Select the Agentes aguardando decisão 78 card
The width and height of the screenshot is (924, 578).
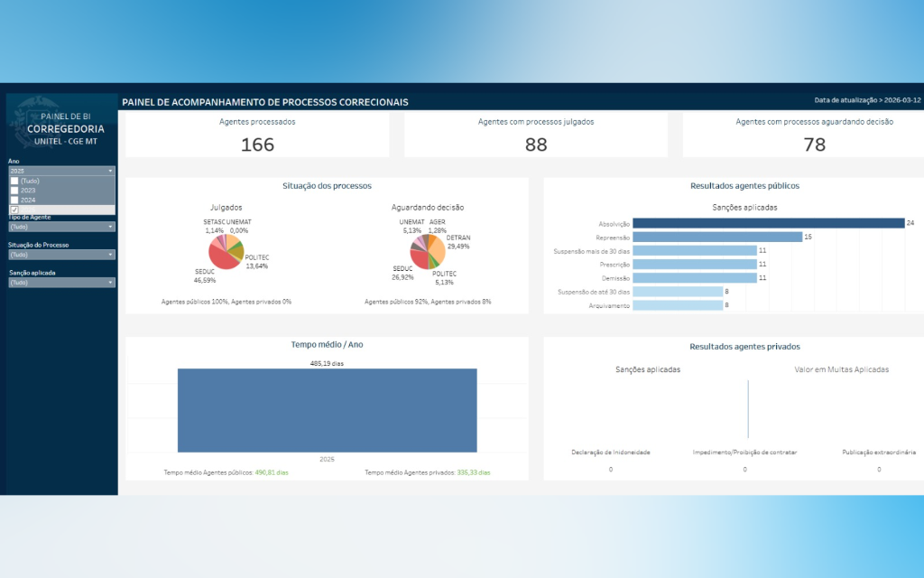click(814, 135)
